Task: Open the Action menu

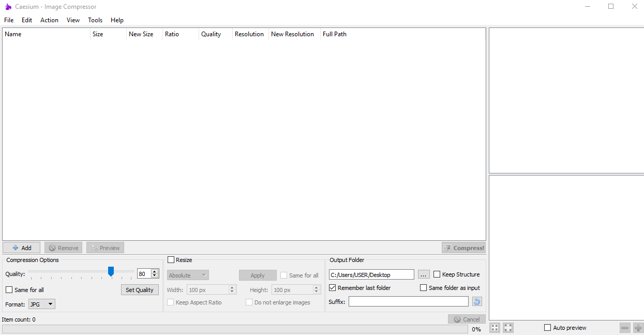Action: pyautogui.click(x=50, y=20)
